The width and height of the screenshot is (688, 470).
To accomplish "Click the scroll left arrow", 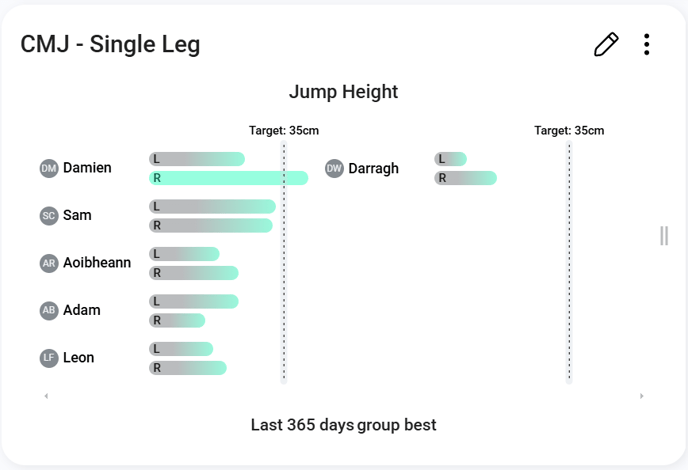I will [46, 397].
